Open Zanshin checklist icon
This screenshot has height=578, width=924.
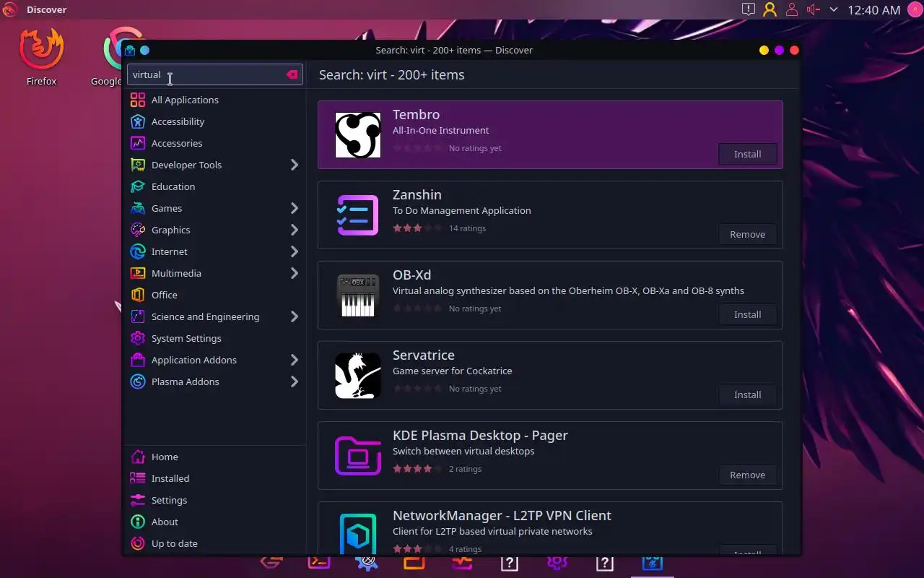point(358,215)
